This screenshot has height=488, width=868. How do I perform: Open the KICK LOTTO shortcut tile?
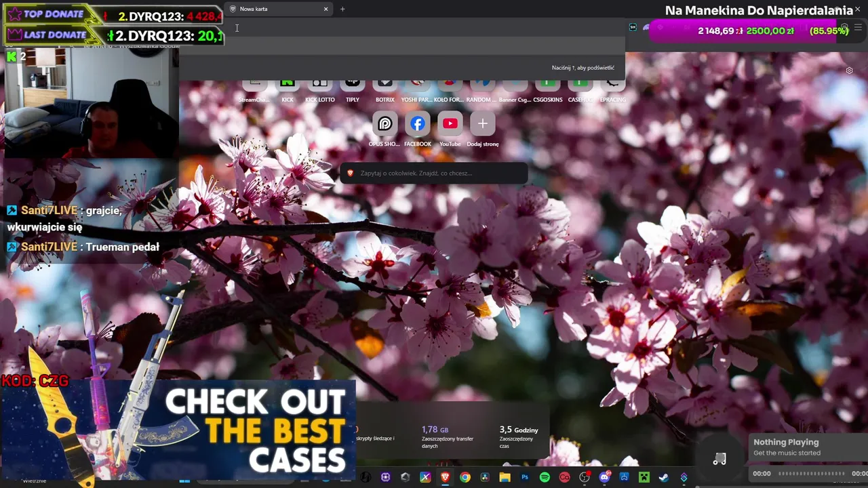click(x=320, y=90)
